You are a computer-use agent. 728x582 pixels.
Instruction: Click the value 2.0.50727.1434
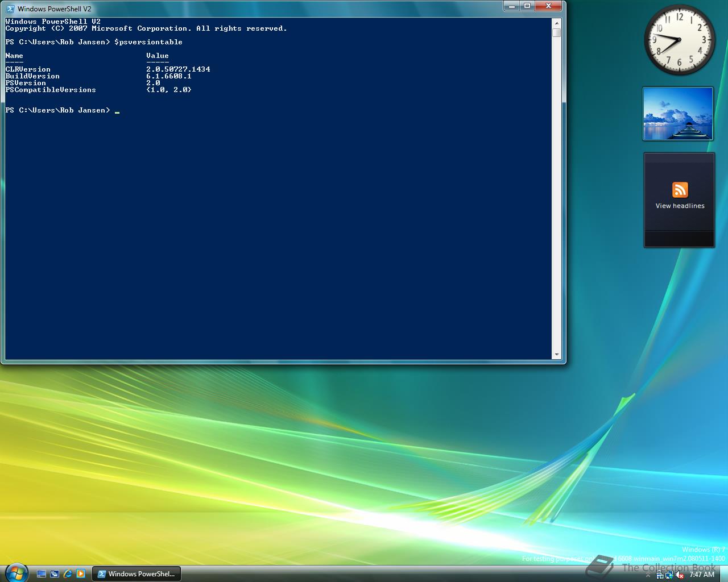click(178, 69)
